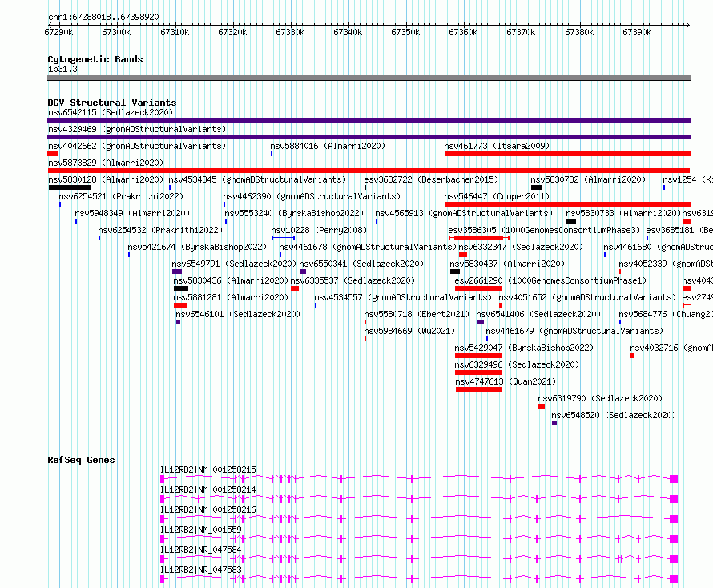The width and height of the screenshot is (713, 588).
Task: Open variant nsv5873829 (Almarri2020)
Action: 106,163
